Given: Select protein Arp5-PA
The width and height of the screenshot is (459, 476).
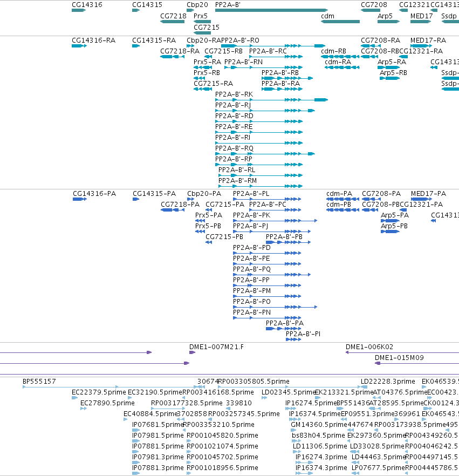Looking at the screenshot, I should (395, 215).
